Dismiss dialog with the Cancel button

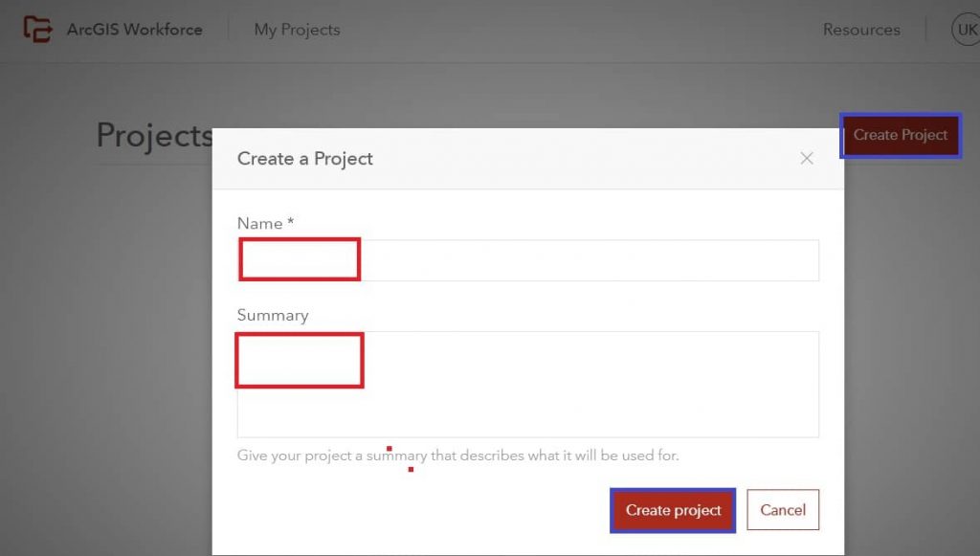point(783,510)
